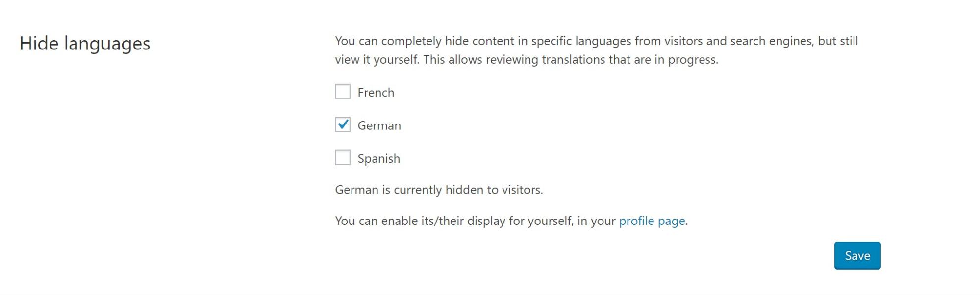The height and width of the screenshot is (297, 980).
Task: Click the Hide languages section heading
Action: (x=85, y=44)
